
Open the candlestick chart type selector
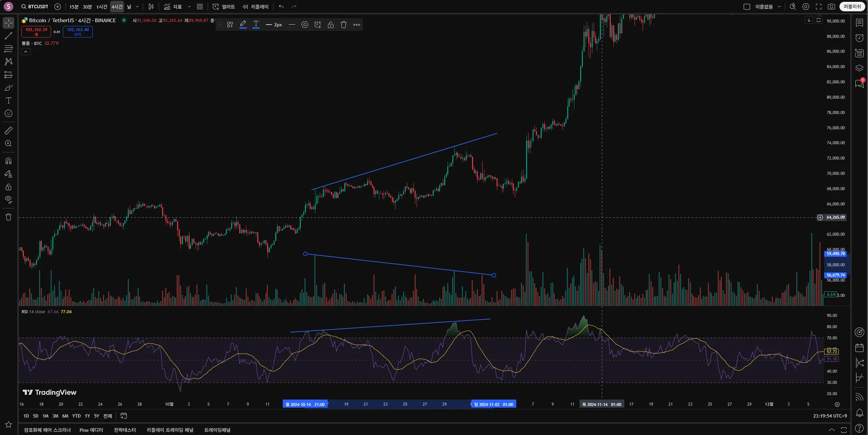(151, 7)
